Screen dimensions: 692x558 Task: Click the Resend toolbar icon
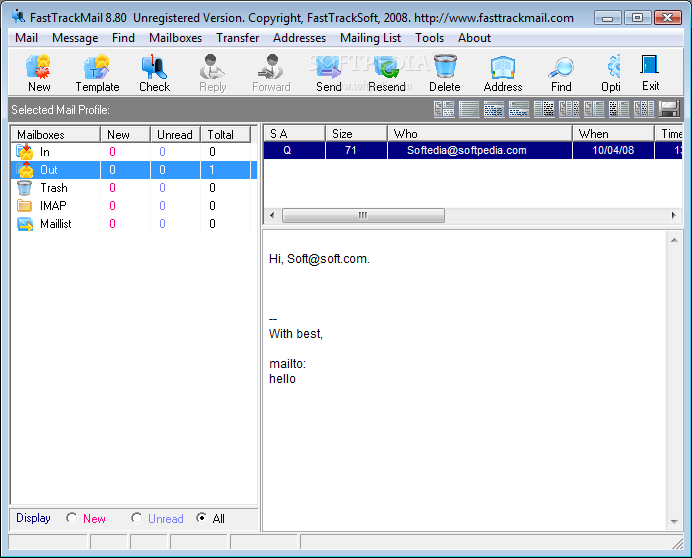click(387, 67)
